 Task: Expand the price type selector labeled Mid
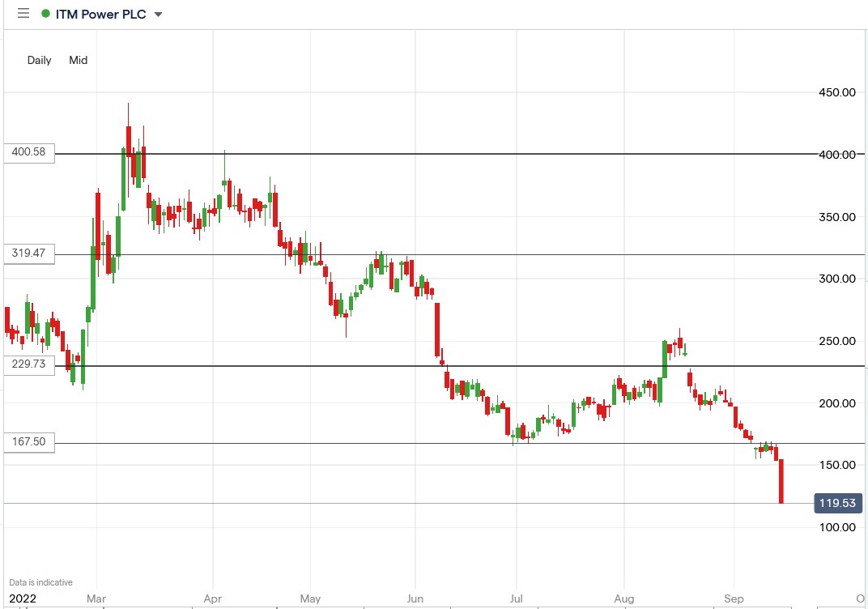78,60
